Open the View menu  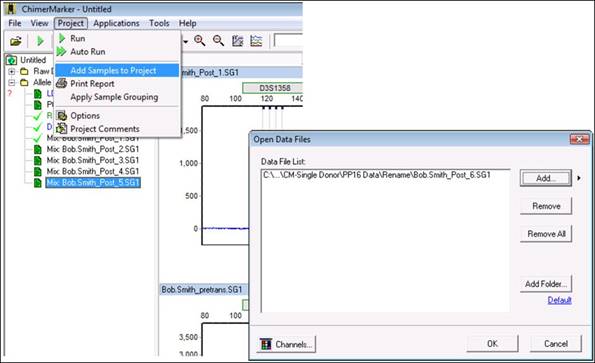pos(39,23)
